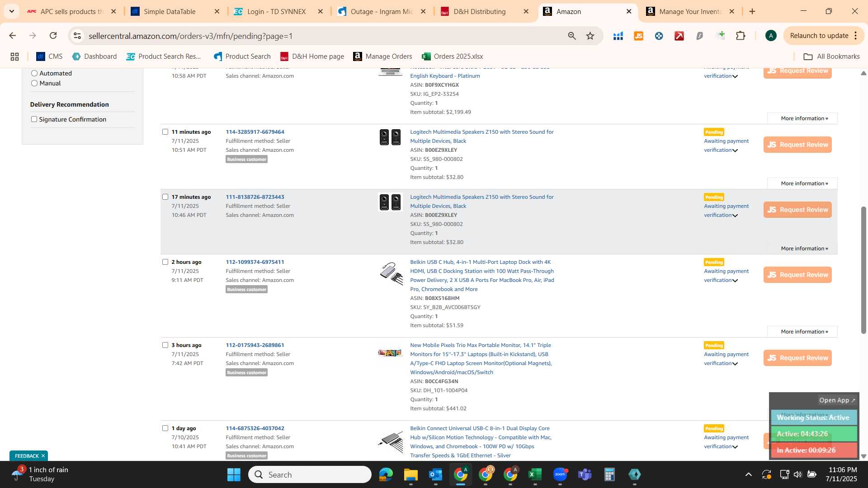Switch to D&H Distributing tab
Screen dimensions: 868x488
485,11
